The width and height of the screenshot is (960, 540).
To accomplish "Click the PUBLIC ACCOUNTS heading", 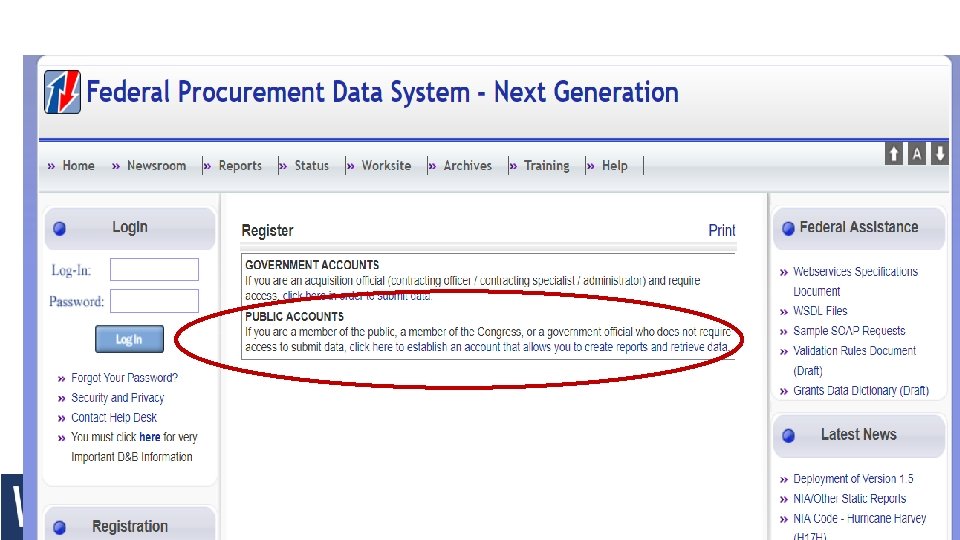I will pyautogui.click(x=294, y=317).
